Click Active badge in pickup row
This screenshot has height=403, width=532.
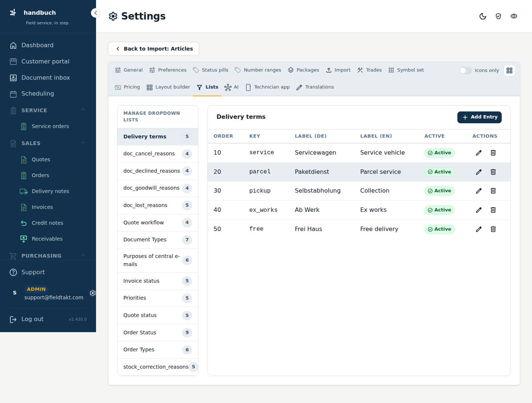click(x=439, y=191)
